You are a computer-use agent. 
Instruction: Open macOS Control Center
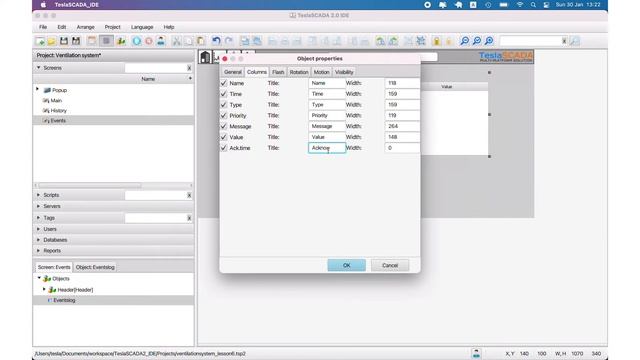[x=547, y=5]
